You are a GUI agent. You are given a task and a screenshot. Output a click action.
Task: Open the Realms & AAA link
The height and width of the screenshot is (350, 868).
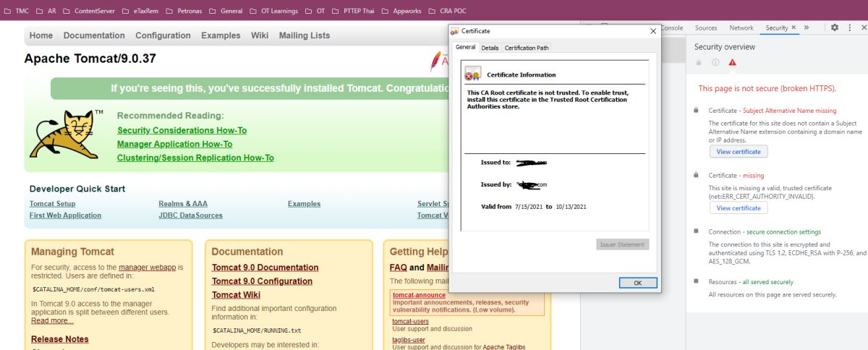183,204
